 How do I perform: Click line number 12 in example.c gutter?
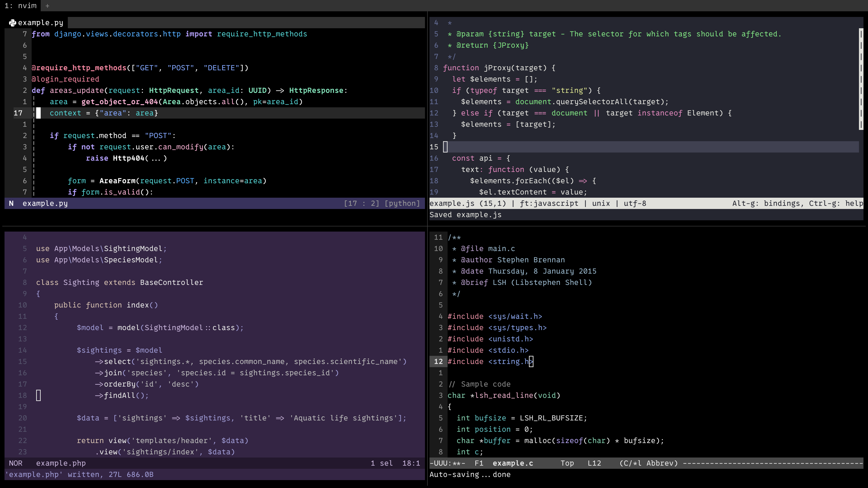click(438, 361)
